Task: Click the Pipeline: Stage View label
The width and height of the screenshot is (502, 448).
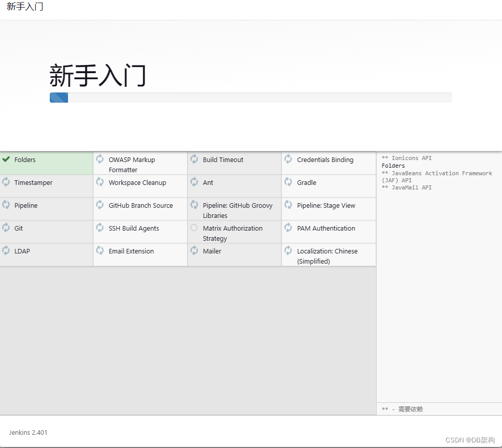Action: (x=326, y=205)
